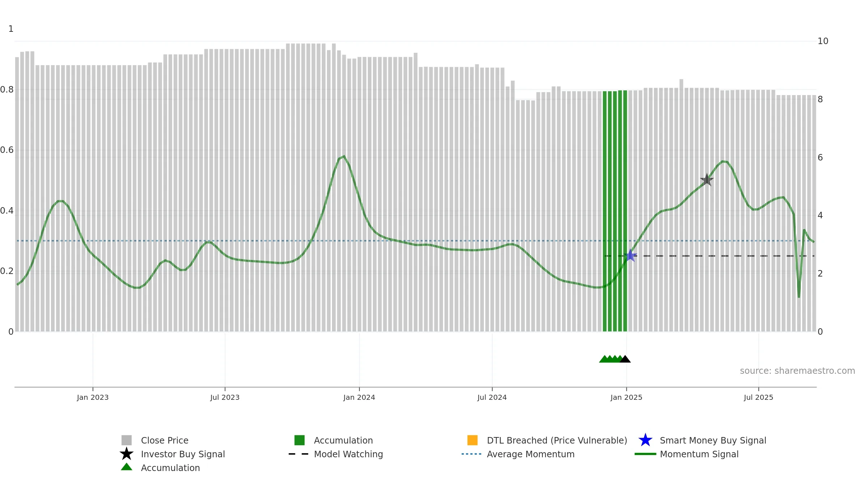Click the Jan 2024 axis label
Screen dimensions: 868x488
[x=359, y=397]
